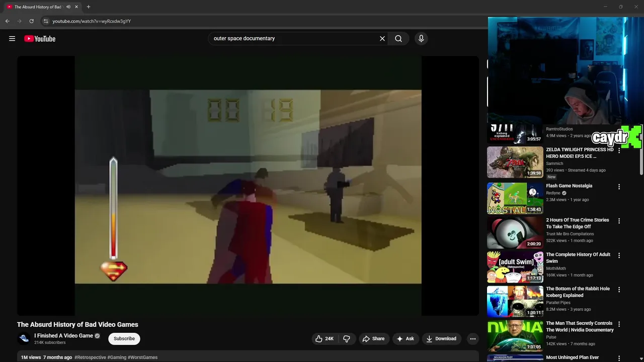Open 'The Bottom of the Rabbit Hole' title
The height and width of the screenshot is (362, 644).
[x=578, y=292]
